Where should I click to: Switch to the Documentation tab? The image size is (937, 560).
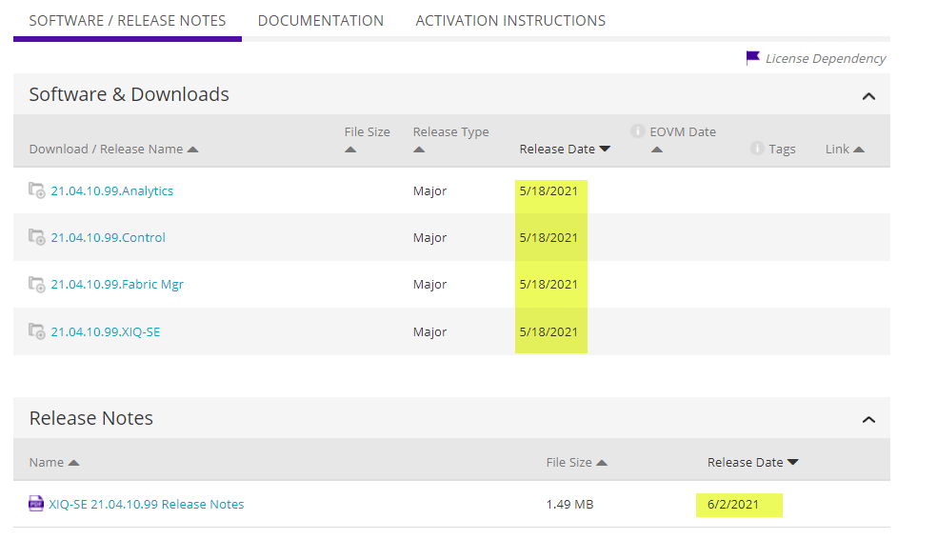pyautogui.click(x=321, y=20)
